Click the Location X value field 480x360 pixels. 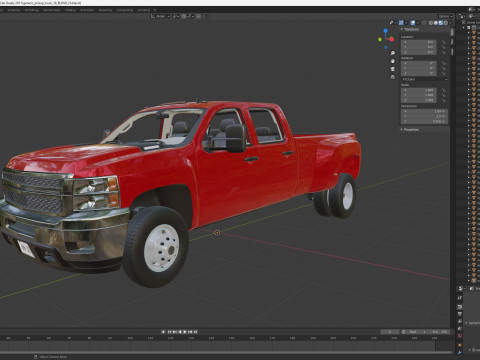click(x=419, y=42)
